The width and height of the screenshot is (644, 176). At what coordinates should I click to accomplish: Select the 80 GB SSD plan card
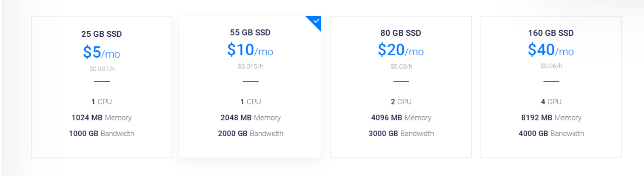401,87
